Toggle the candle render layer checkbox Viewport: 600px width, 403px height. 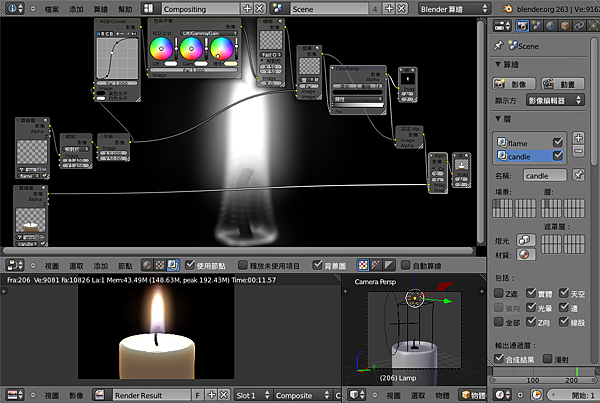(558, 155)
